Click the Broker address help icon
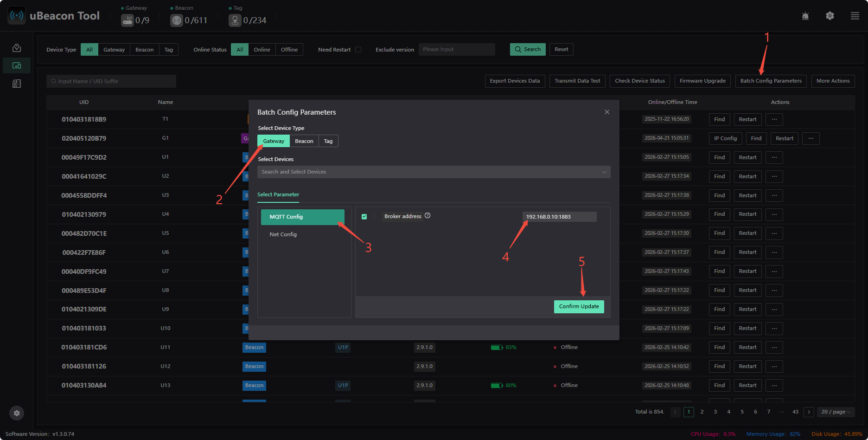The image size is (868, 440). pos(428,216)
